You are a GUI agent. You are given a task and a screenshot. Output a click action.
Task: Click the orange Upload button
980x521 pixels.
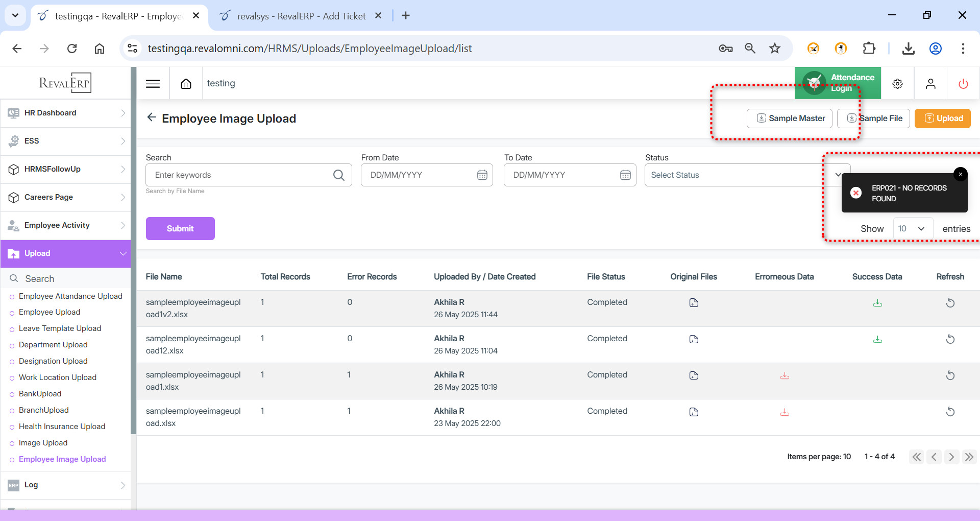tap(942, 119)
